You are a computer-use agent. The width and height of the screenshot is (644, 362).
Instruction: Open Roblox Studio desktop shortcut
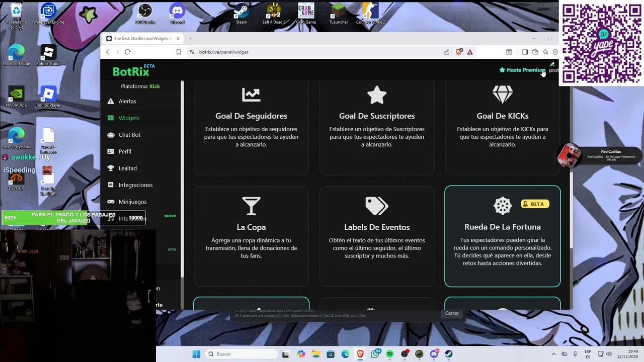[x=48, y=55]
